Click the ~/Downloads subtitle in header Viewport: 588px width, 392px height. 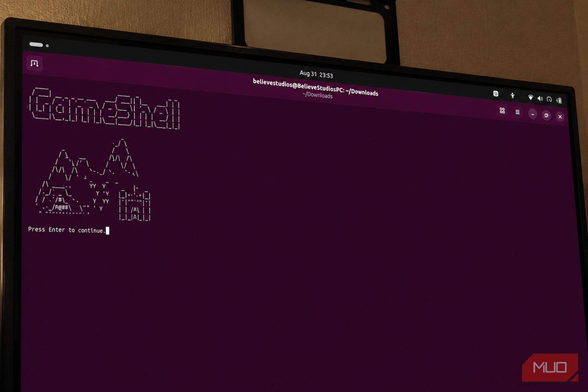pyautogui.click(x=318, y=95)
